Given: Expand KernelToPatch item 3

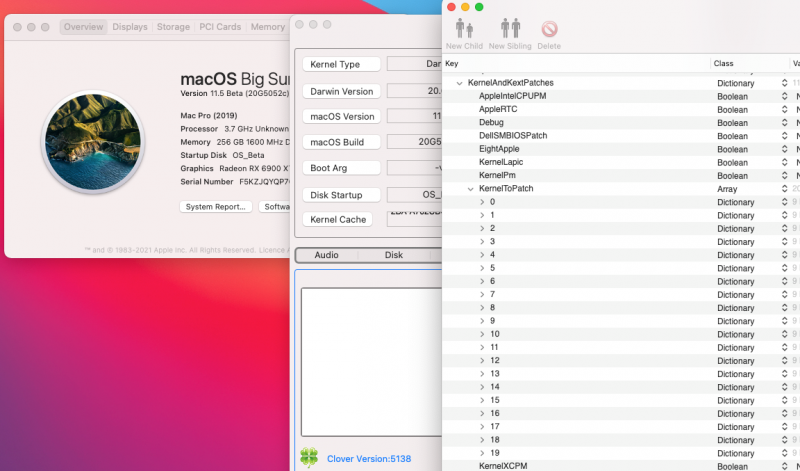Looking at the screenshot, I should click(x=482, y=241).
